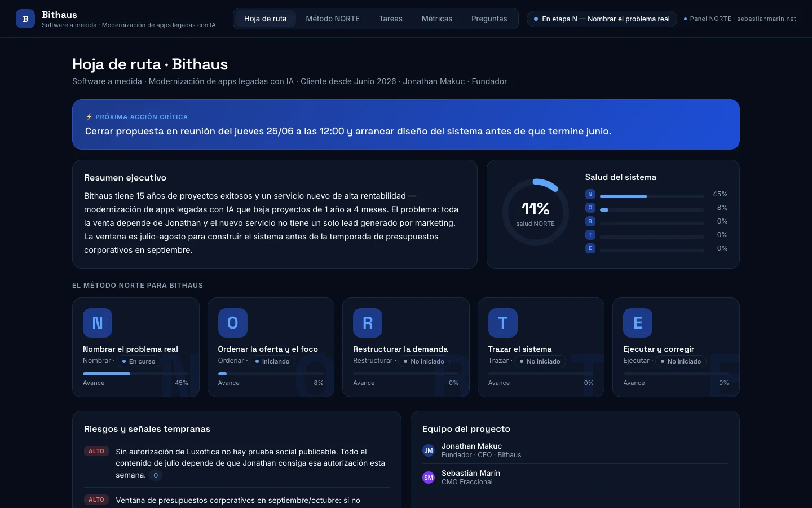The image size is (812, 508).
Task: Select the name 'Sebastián Marín' in team list
Action: point(471,473)
